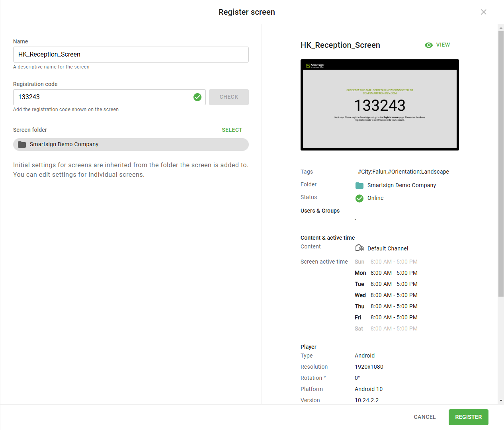Screen dimensions: 504x430
Task: Click the tags text #City:Falun,#Orientation:Landscape
Action: click(403, 172)
